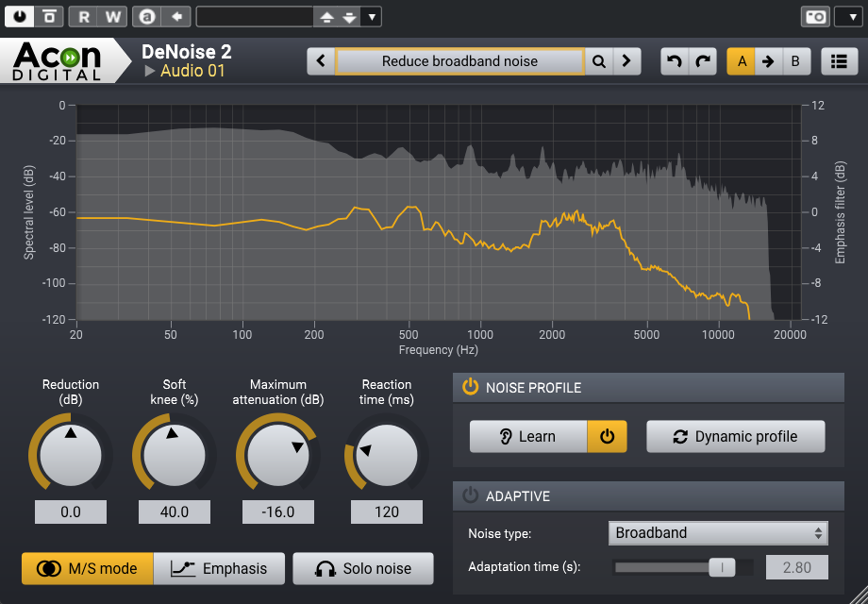
Task: Click the circled 'a' icon in the top bar
Action: click(x=147, y=17)
